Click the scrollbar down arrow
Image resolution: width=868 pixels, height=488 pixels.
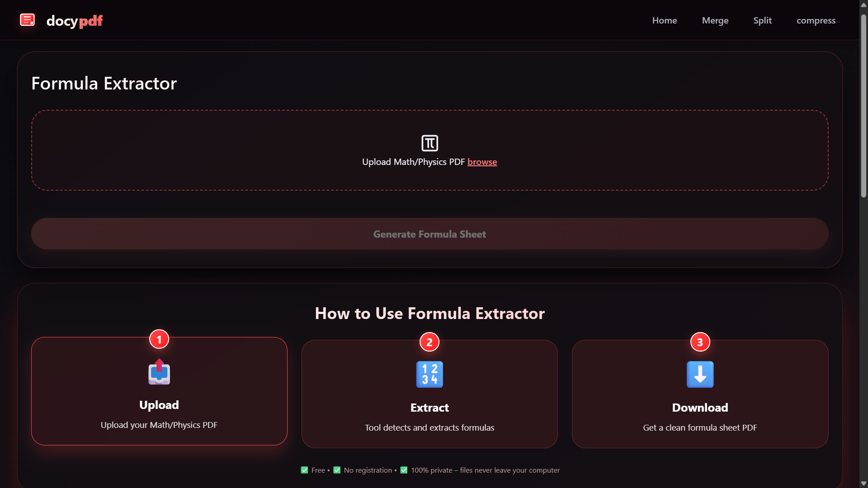click(x=863, y=483)
